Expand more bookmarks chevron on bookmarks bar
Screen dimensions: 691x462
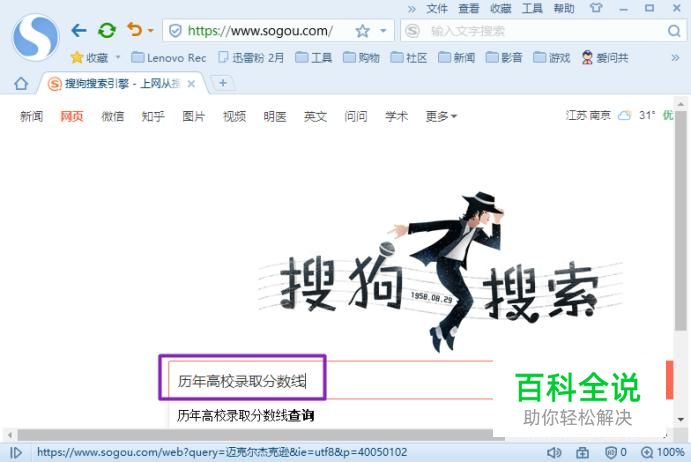point(675,58)
